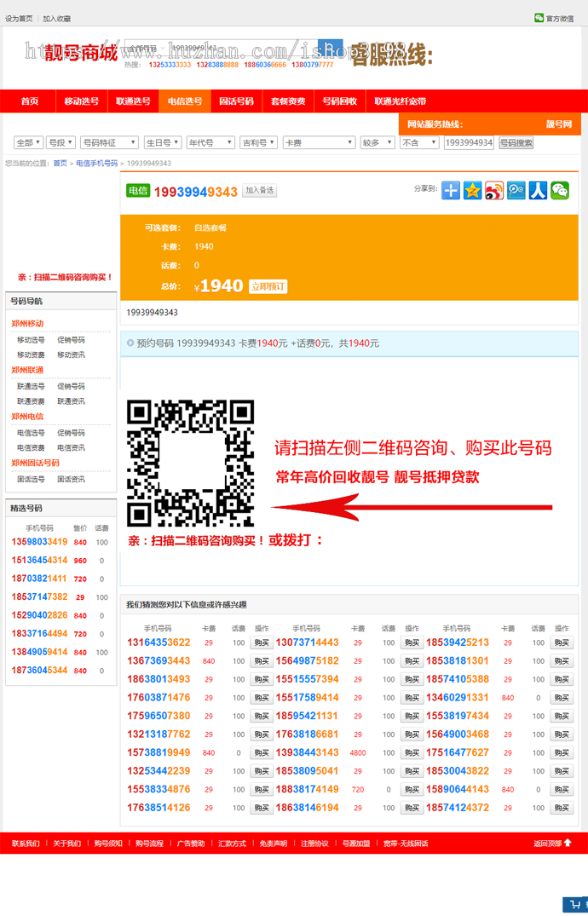The image size is (588, 916).
Task: Open the 生日号 dropdown
Action: tap(163, 142)
